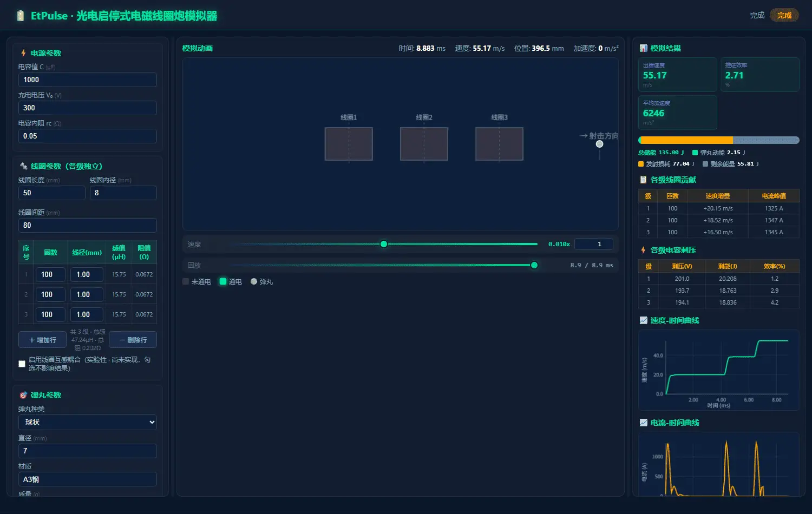The image size is (812, 514).
Task: Click the clipboard icon beside 各级线圈贡献
Action: point(643,180)
